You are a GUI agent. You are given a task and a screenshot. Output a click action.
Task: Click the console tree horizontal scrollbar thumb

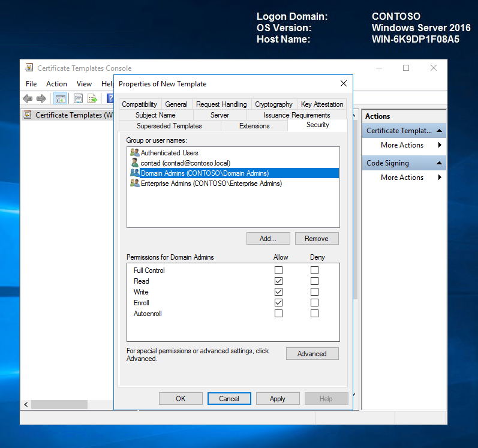[59, 404]
